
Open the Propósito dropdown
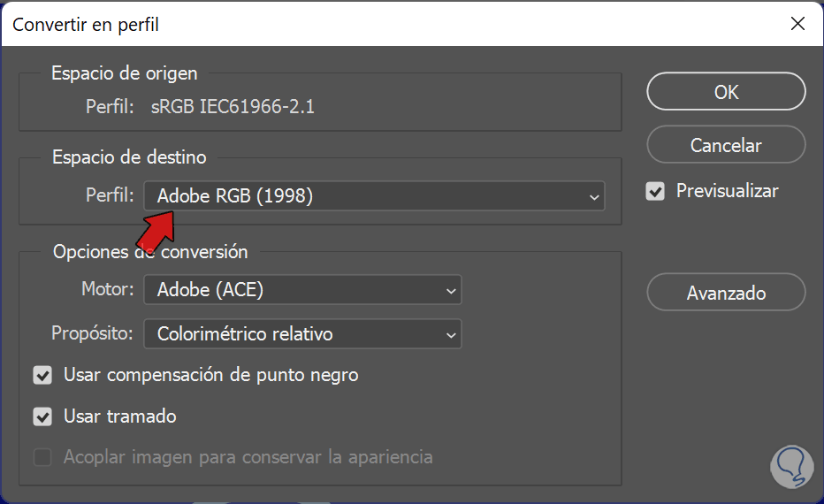(302, 334)
